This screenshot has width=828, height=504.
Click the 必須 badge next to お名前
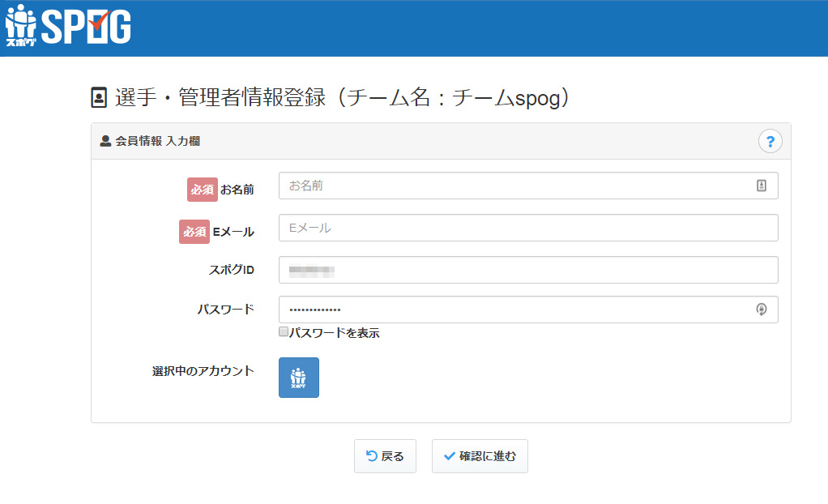(203, 190)
